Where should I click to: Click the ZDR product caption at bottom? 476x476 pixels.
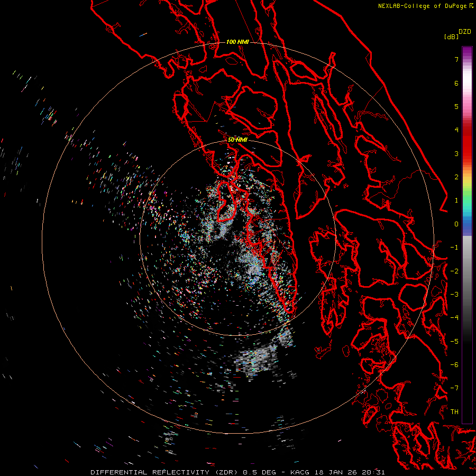pyautogui.click(x=237, y=472)
